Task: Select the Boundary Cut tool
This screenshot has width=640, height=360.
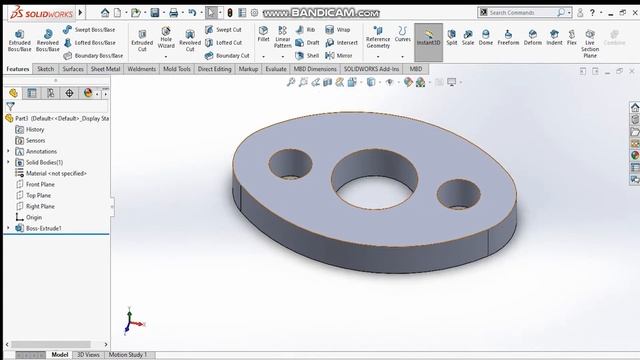Action: pyautogui.click(x=227, y=56)
